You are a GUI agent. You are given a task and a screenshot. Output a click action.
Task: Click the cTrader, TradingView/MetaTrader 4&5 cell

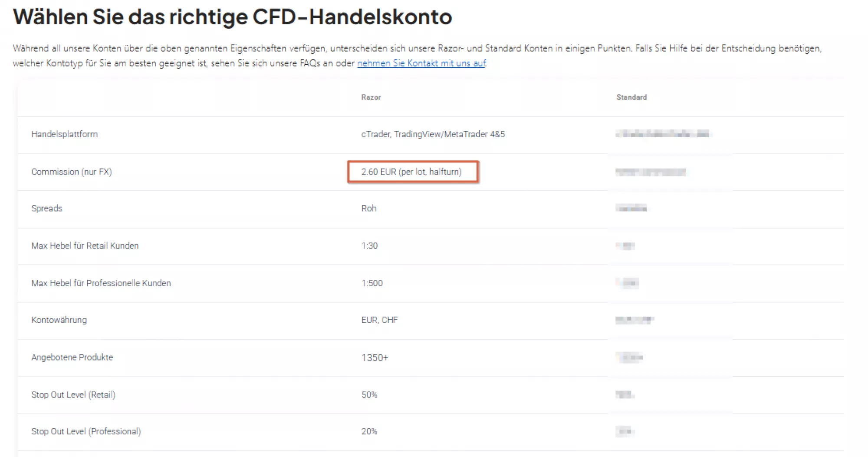click(433, 135)
